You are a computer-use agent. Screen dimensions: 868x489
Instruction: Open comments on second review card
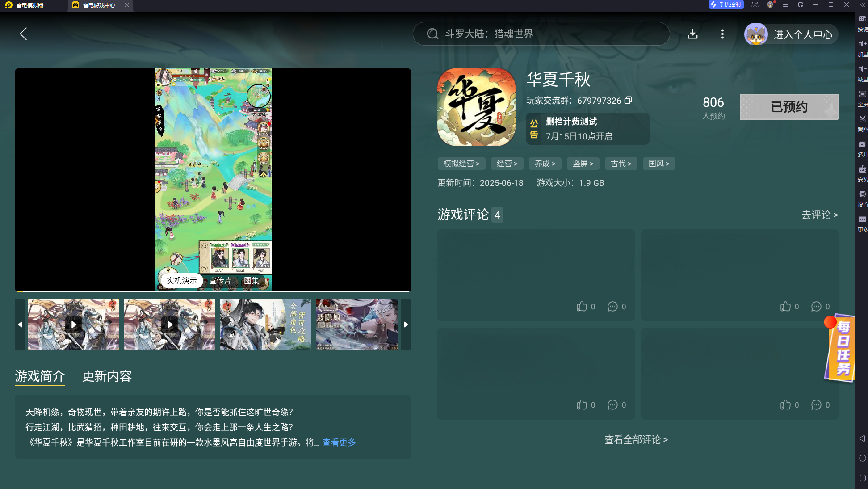(x=816, y=307)
